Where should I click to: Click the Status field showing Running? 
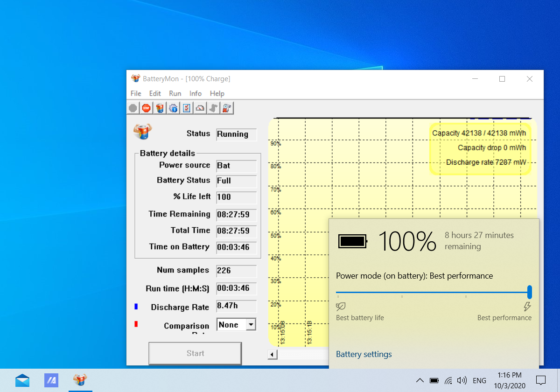pos(237,134)
